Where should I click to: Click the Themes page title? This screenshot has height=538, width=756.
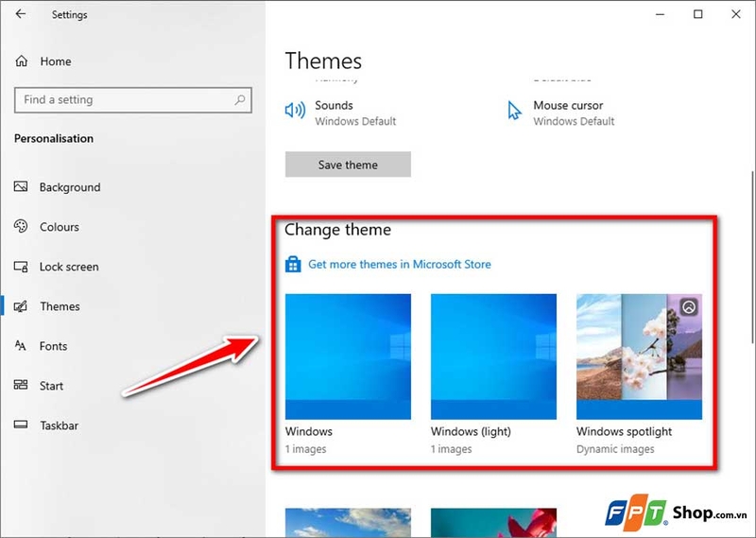click(323, 61)
